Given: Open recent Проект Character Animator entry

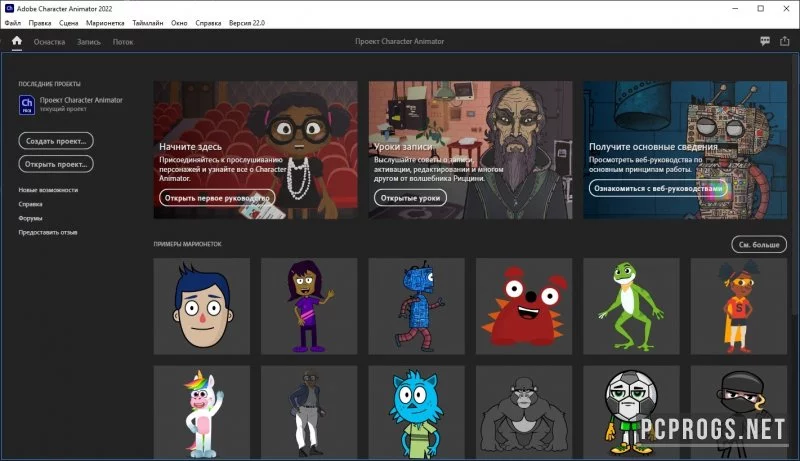Looking at the screenshot, I should [x=71, y=104].
